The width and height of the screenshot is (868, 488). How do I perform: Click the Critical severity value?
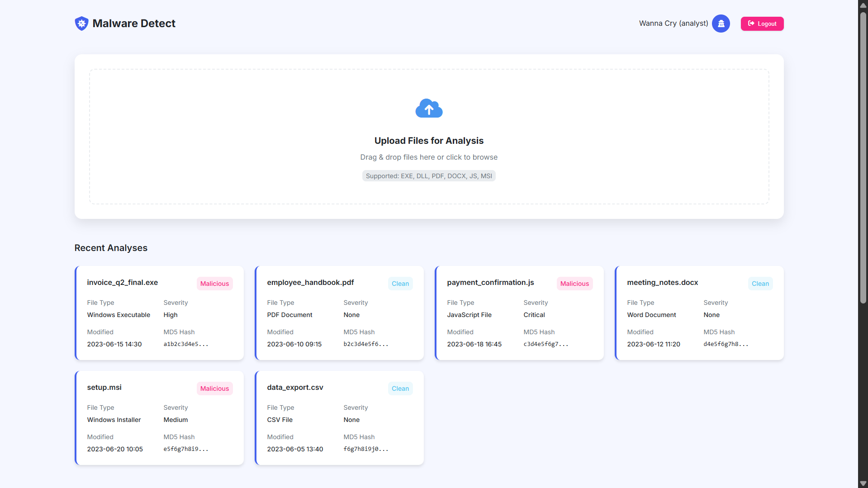[534, 315]
